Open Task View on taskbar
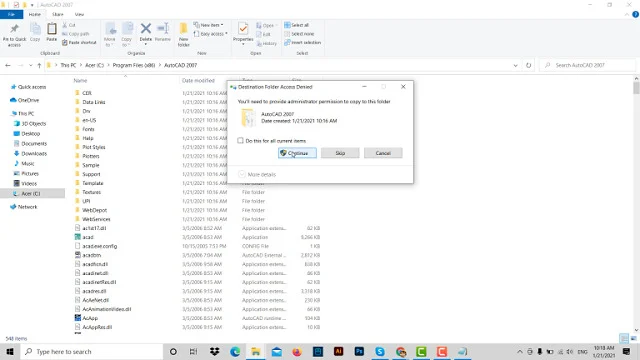640x360 pixels. pyautogui.click(x=193, y=351)
